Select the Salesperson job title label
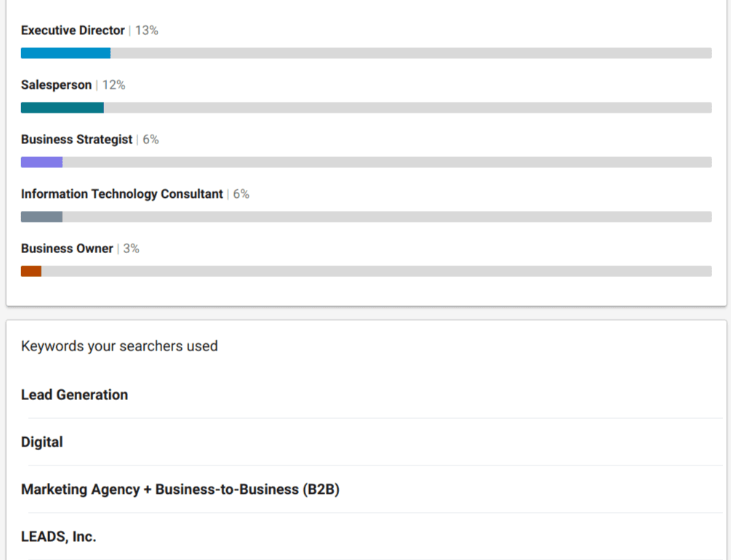The height and width of the screenshot is (560, 731). [x=56, y=85]
